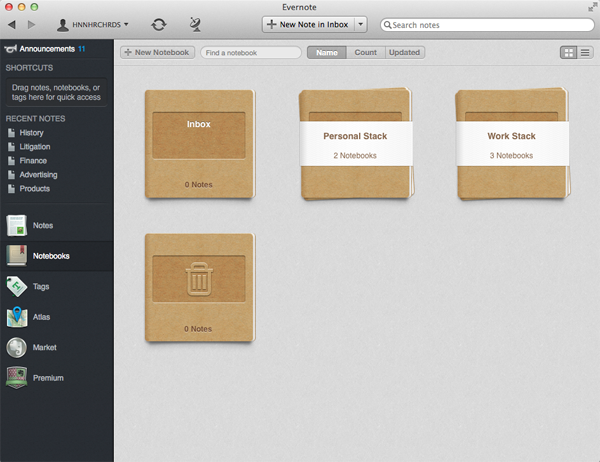600x462 pixels.
Task: Select the Notes label in the sidebar
Action: [x=43, y=225]
